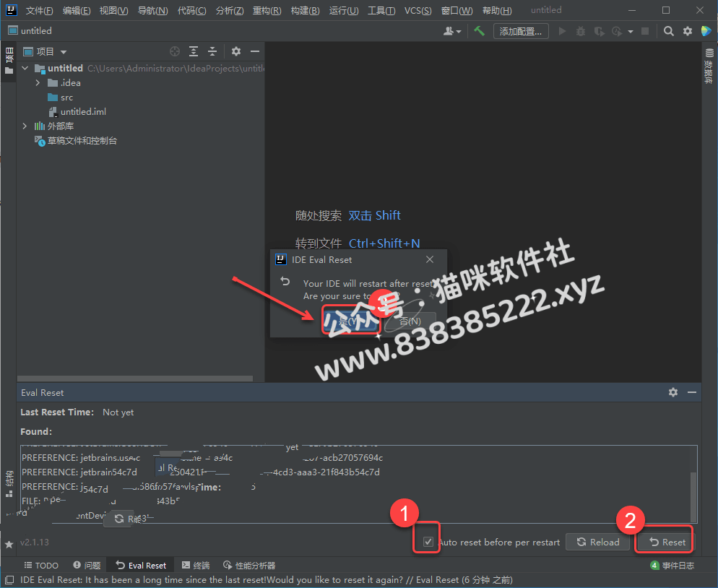Open the Database tool window on right
The image size is (718, 588).
click(x=709, y=66)
